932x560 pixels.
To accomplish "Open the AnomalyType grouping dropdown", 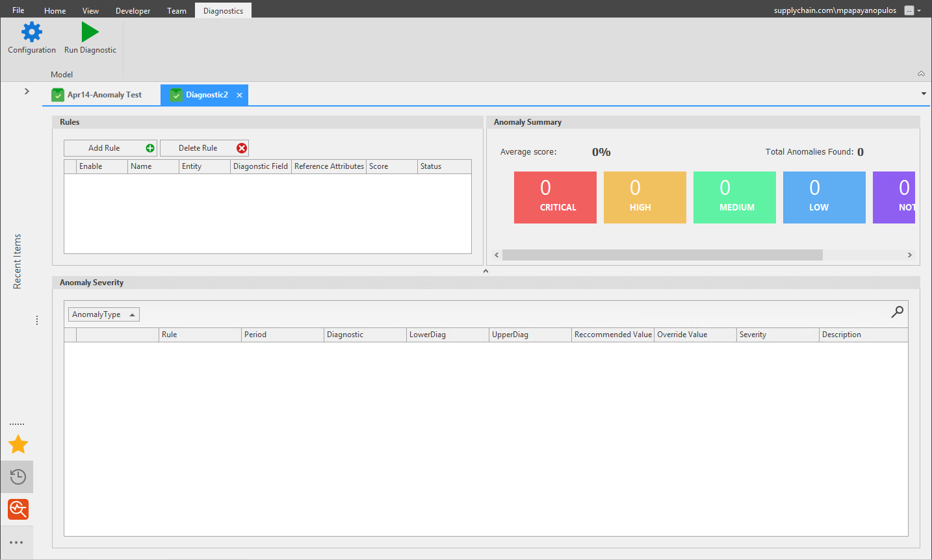I will [104, 314].
